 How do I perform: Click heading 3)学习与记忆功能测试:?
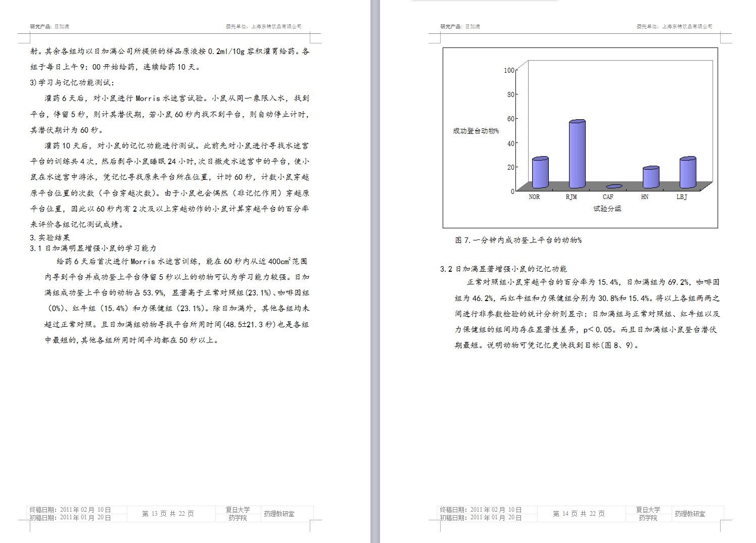click(x=72, y=82)
